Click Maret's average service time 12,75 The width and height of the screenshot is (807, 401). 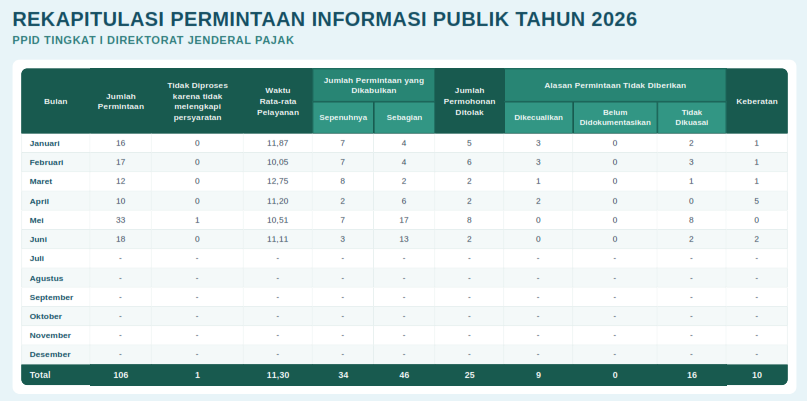(278, 181)
